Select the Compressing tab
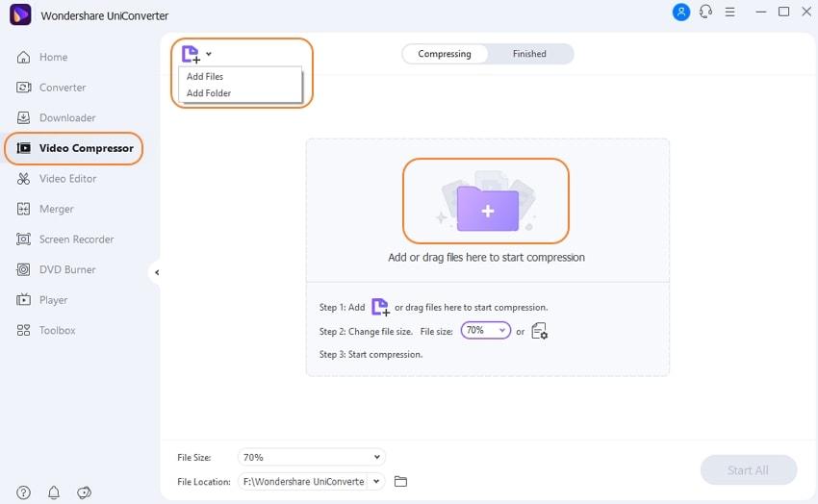This screenshot has width=818, height=504. click(445, 54)
